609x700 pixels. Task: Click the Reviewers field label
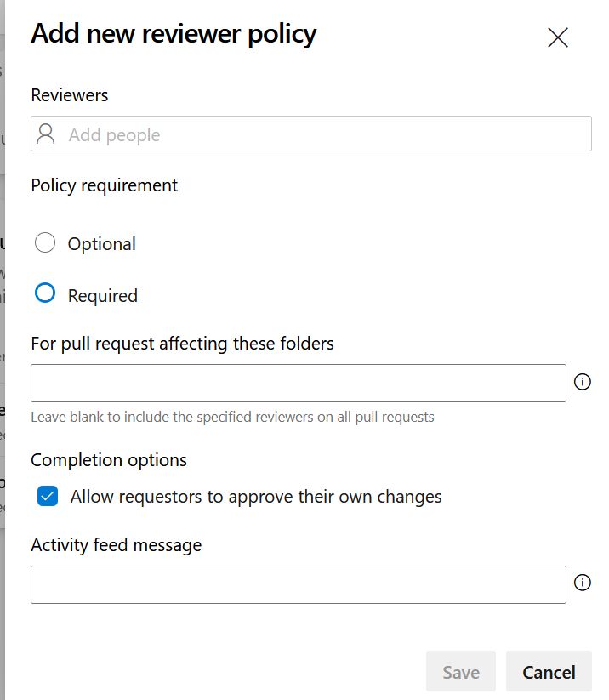pos(70,95)
